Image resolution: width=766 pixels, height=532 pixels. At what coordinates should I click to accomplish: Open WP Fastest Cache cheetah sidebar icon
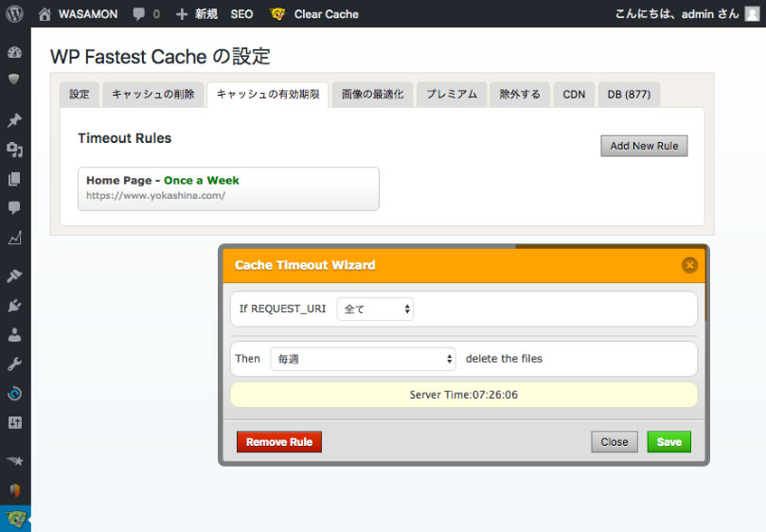[16, 519]
